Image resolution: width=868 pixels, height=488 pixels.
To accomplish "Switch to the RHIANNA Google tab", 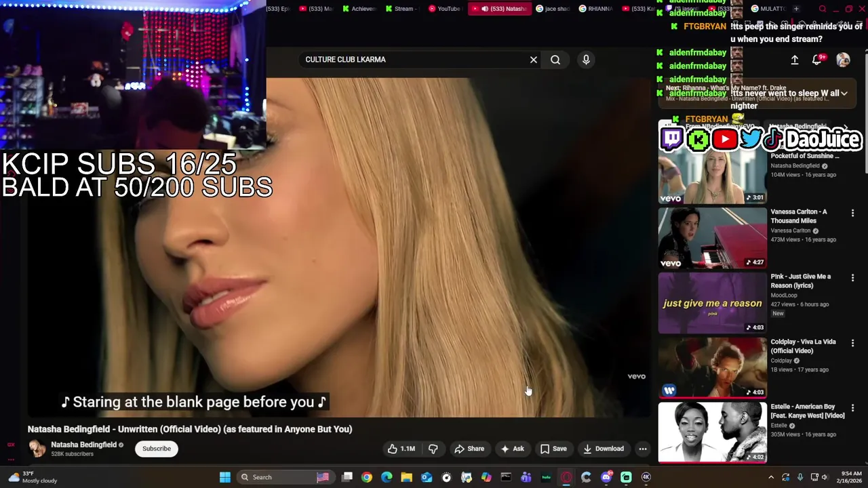I will 597,9.
